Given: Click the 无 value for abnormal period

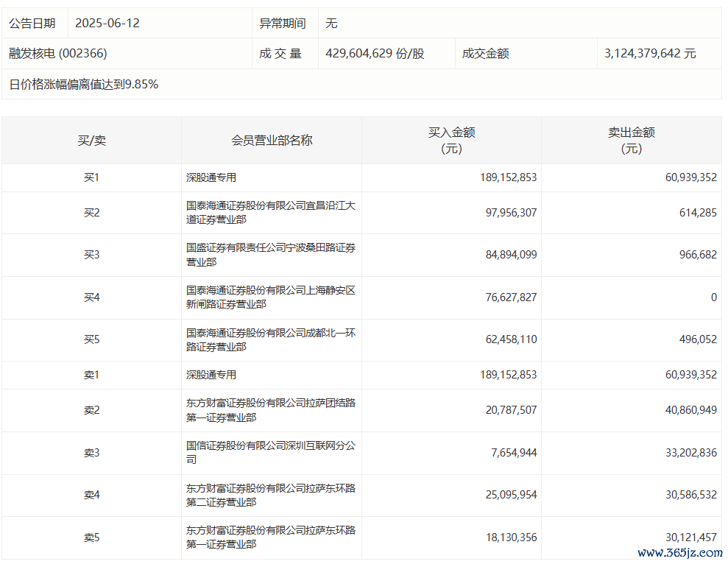Looking at the screenshot, I should pyautogui.click(x=331, y=24).
